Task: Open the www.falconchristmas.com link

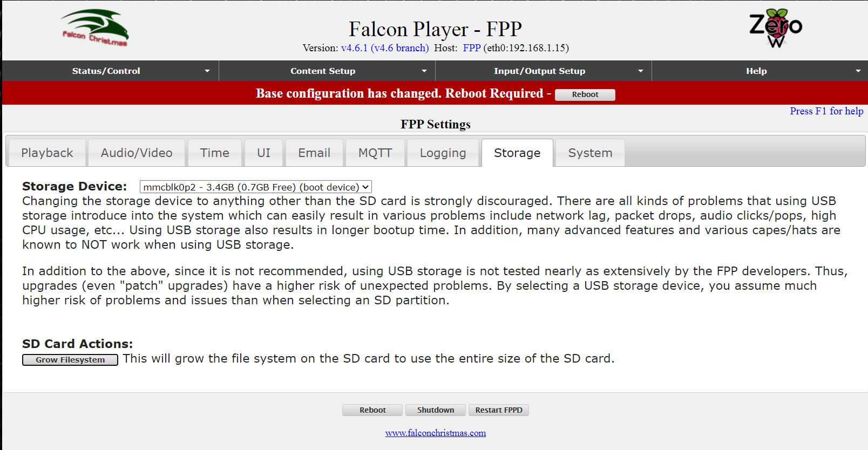Action: [436, 433]
